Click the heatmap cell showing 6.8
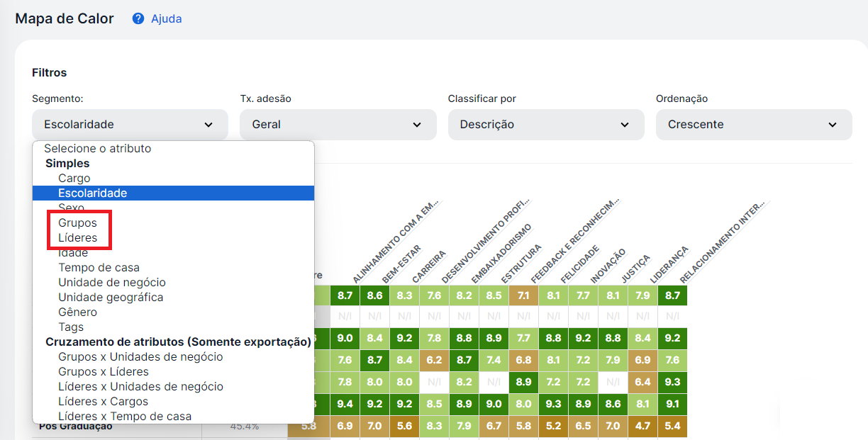868x440 pixels. pos(523,360)
